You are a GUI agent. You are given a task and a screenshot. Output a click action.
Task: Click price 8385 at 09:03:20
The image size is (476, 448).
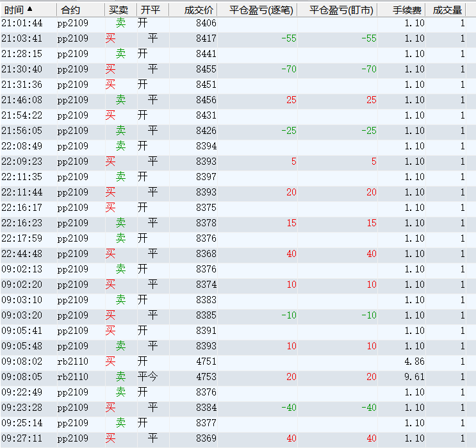pyautogui.click(x=206, y=315)
